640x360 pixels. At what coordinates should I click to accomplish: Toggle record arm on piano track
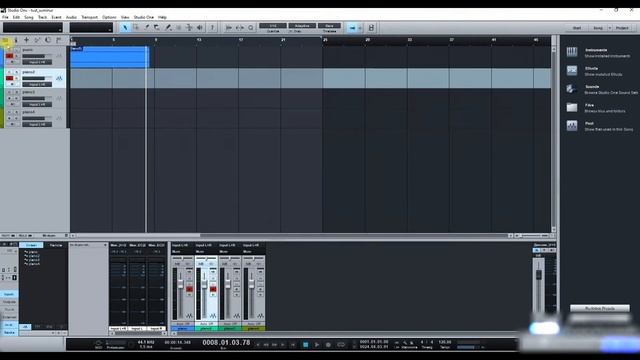click(x=9, y=56)
